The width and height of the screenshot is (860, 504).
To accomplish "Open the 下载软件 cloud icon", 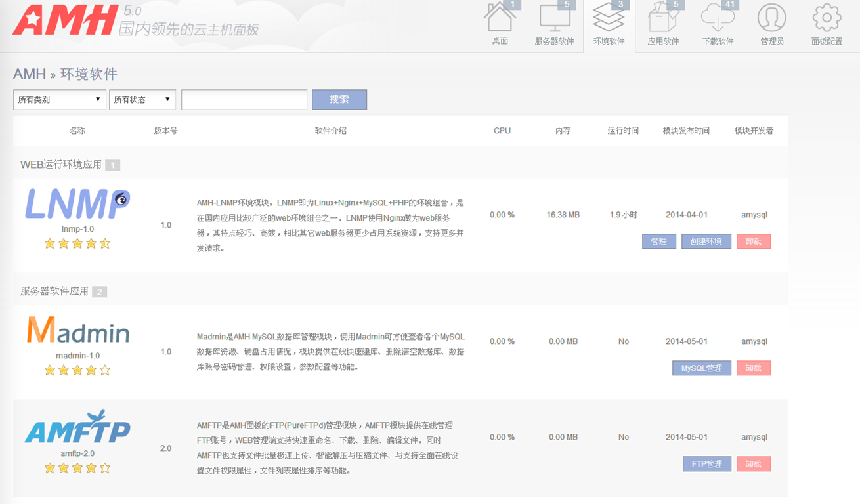I will pyautogui.click(x=718, y=20).
